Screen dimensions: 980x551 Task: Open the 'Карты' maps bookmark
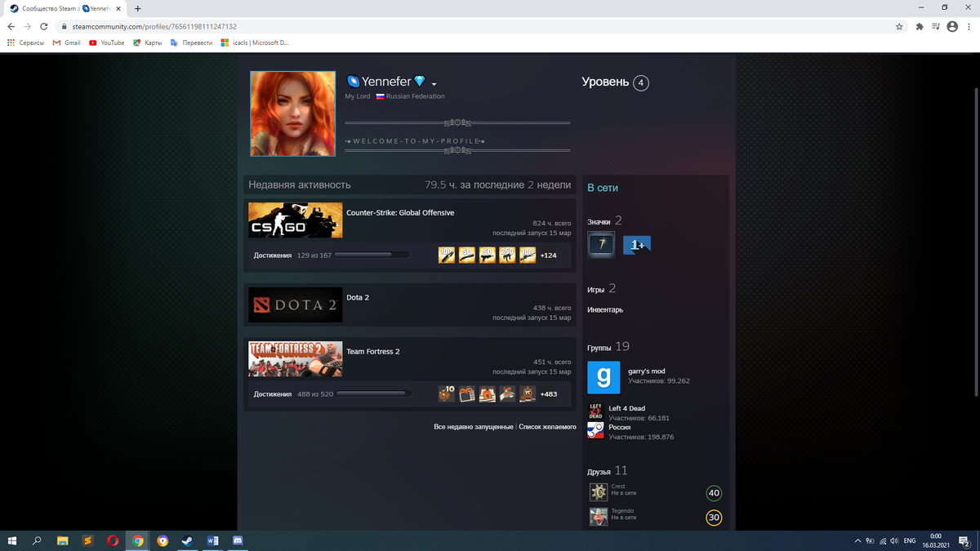[x=148, y=42]
